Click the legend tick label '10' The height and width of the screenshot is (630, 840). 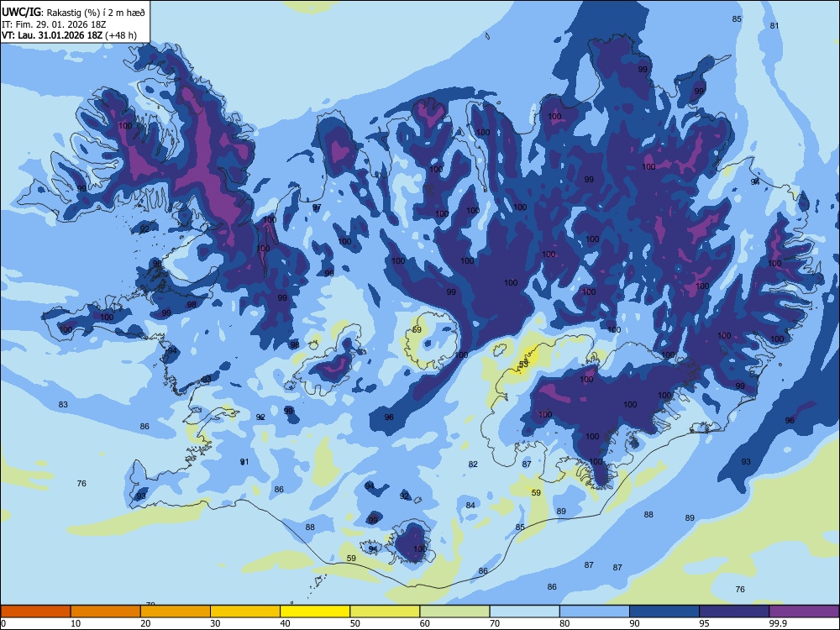coord(76,623)
